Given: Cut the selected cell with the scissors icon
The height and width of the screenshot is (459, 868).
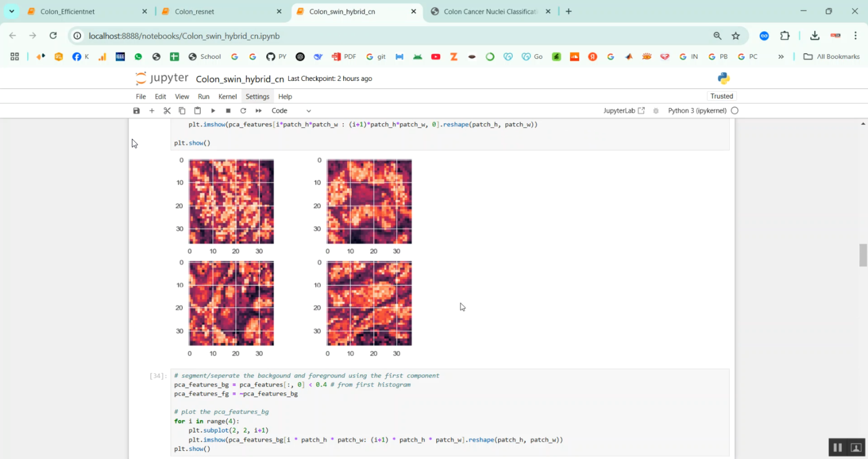Looking at the screenshot, I should coord(167,110).
